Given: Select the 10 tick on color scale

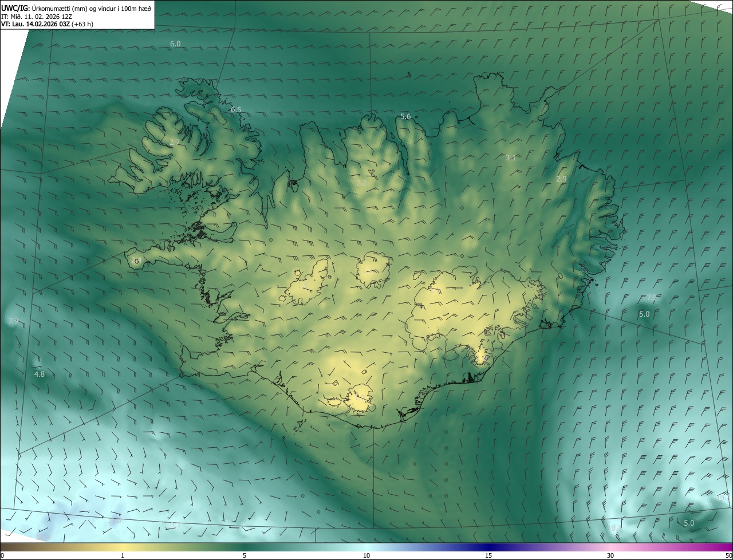Looking at the screenshot, I should (366, 555).
